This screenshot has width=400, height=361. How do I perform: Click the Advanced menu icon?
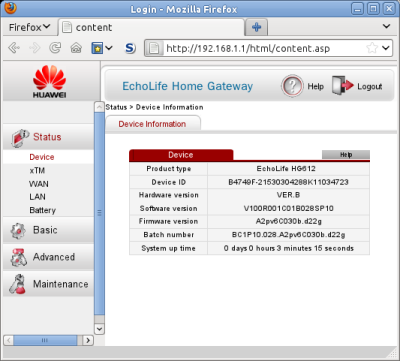tap(19, 257)
